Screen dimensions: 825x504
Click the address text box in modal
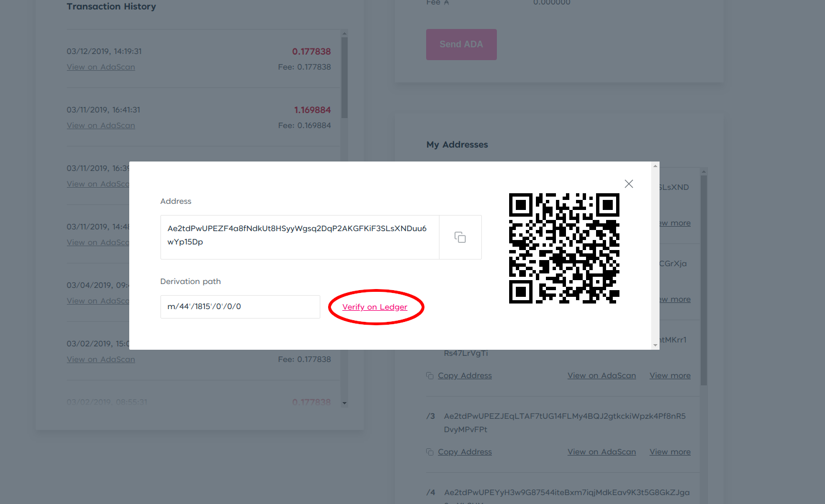pos(300,237)
